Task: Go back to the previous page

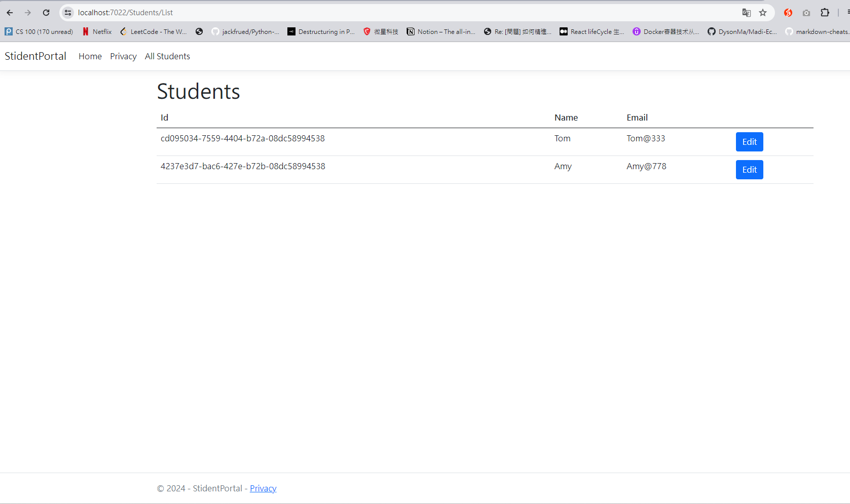Action: tap(10, 13)
